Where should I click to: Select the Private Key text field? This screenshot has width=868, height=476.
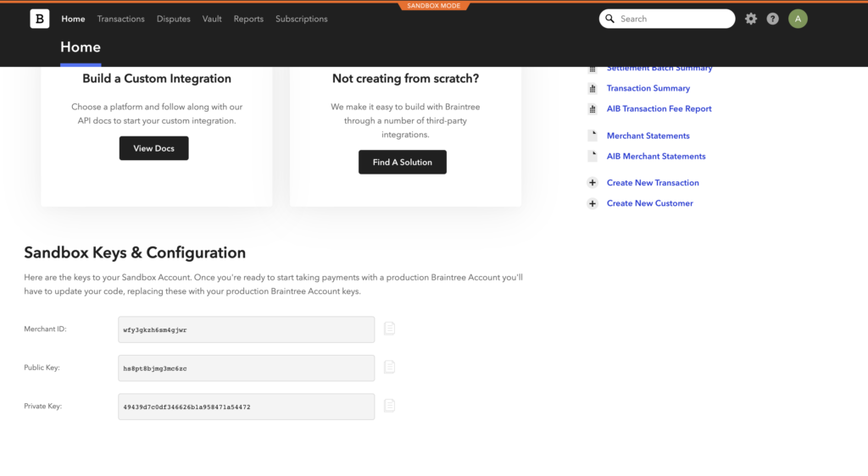click(246, 407)
